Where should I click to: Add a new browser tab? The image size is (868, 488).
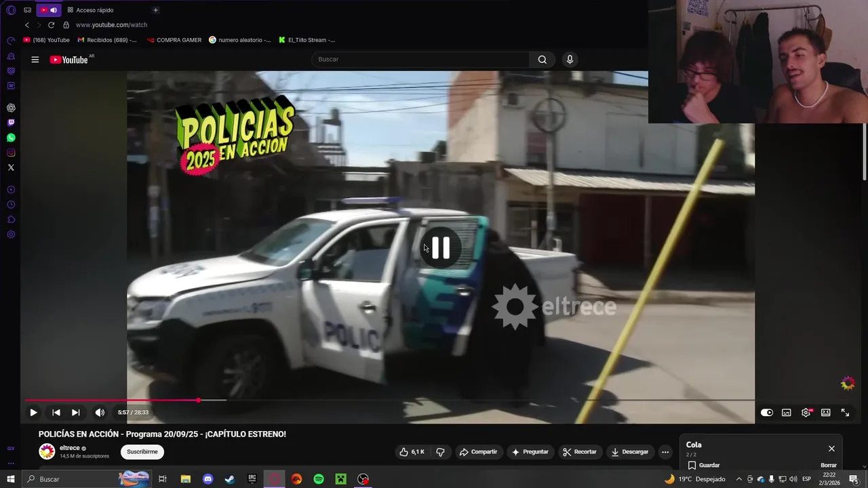click(x=155, y=10)
